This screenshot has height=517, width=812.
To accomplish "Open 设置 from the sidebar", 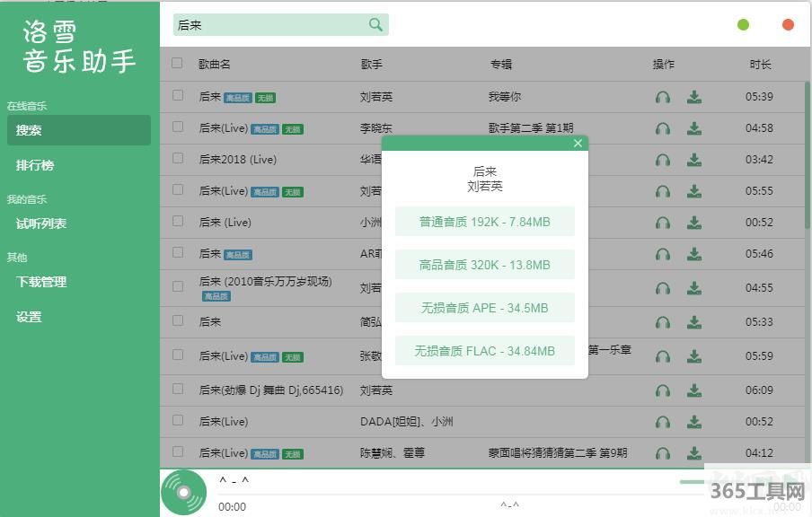I will click(29, 317).
